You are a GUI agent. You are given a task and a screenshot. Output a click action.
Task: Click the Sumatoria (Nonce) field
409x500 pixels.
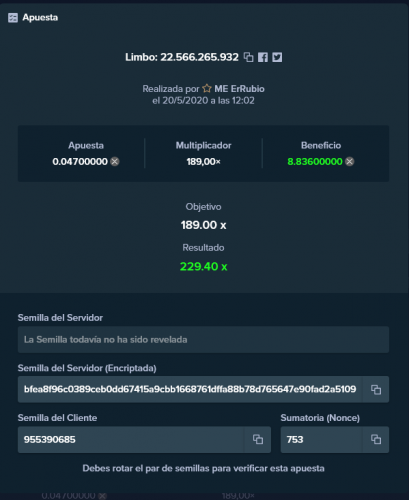pos(321,439)
